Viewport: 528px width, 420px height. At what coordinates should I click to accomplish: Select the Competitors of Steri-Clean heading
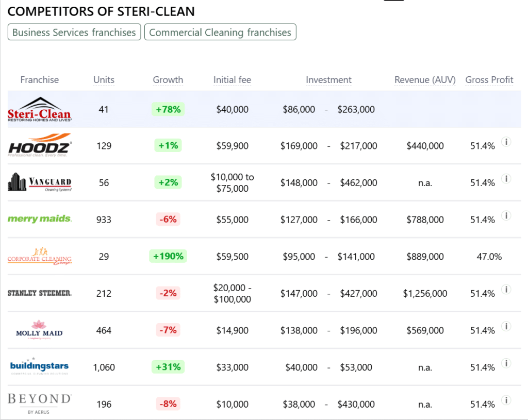[101, 12]
